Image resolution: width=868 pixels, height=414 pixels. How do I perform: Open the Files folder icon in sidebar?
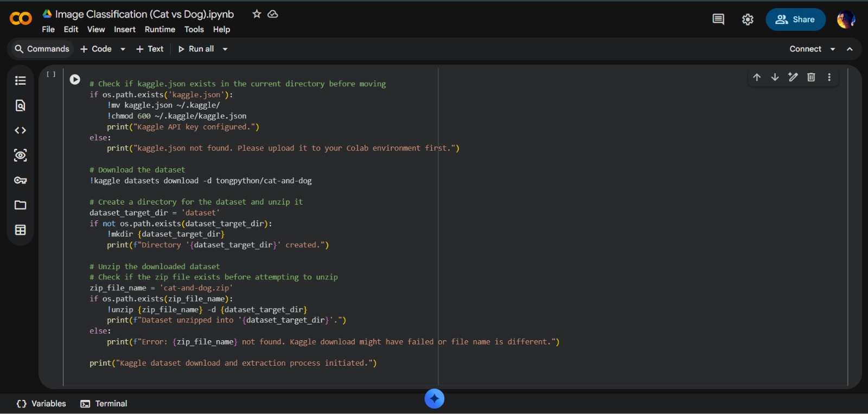[21, 205]
